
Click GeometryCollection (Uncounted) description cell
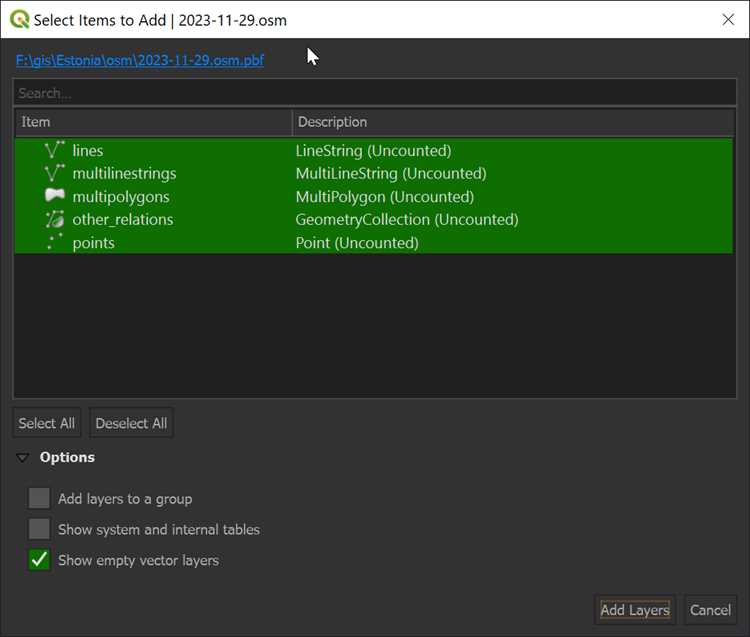pyautogui.click(x=407, y=220)
